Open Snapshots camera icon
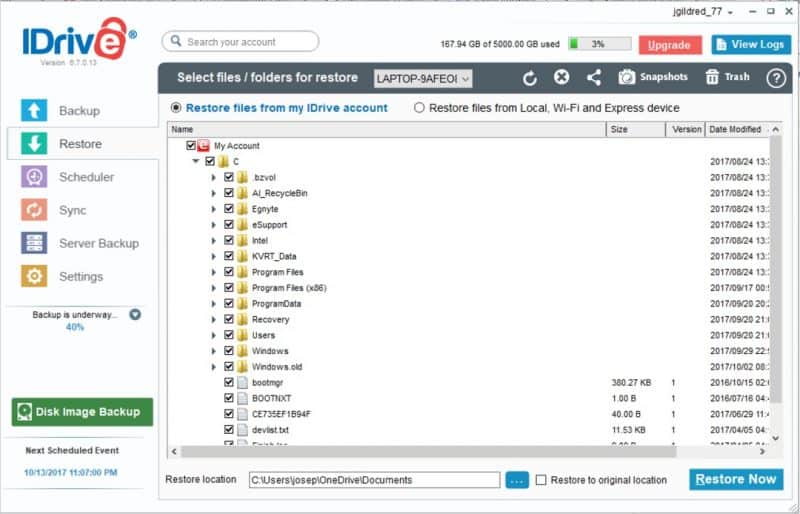 pyautogui.click(x=627, y=77)
